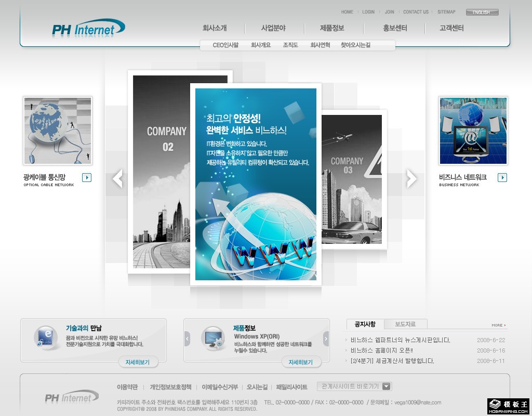The height and width of the screenshot is (416, 532).
Task: Click the COMPANY 02 slide card
Action: coord(159,172)
